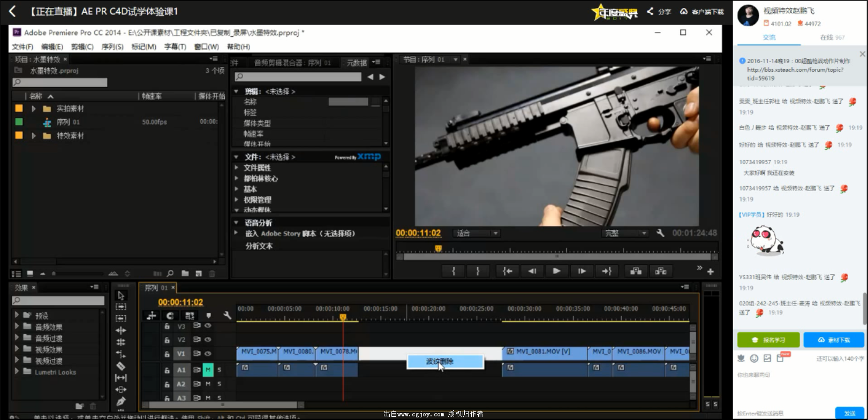Expand the 预设 effects folder
Viewport: 868px width, 420px height.
pos(17,315)
